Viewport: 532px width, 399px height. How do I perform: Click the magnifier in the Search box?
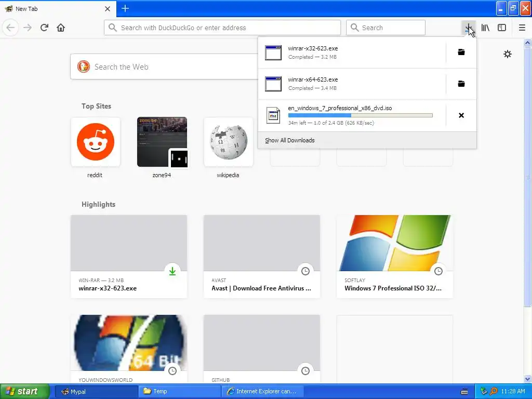click(x=354, y=28)
